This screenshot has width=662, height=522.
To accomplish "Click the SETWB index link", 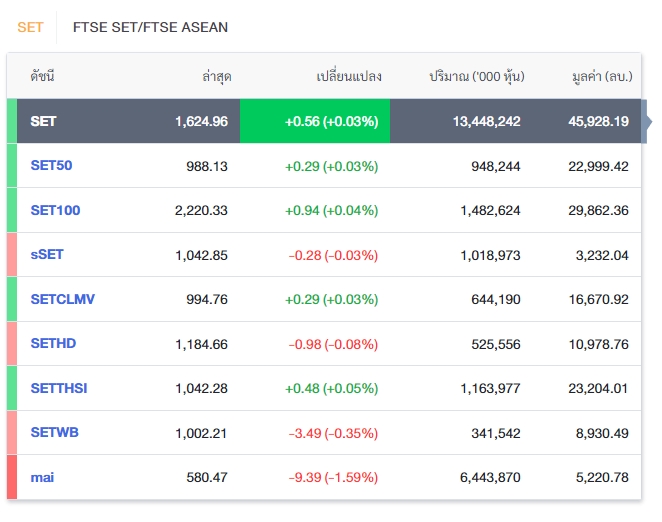I will point(54,433).
